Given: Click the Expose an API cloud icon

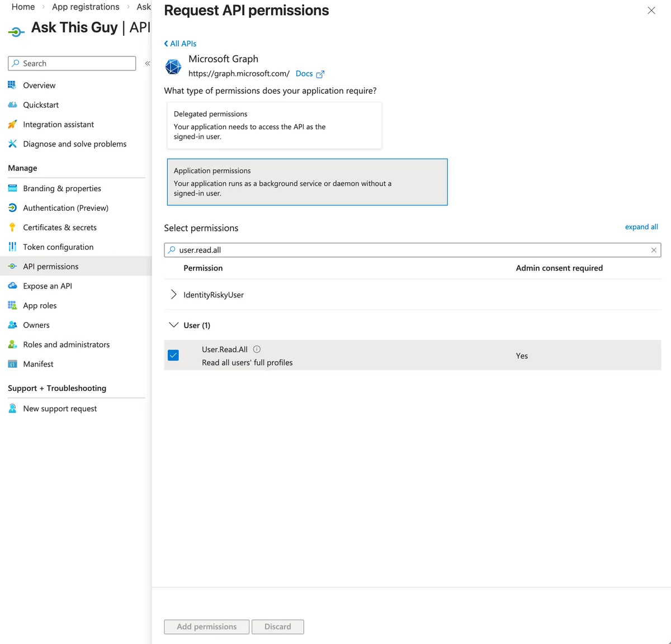Looking at the screenshot, I should [12, 286].
